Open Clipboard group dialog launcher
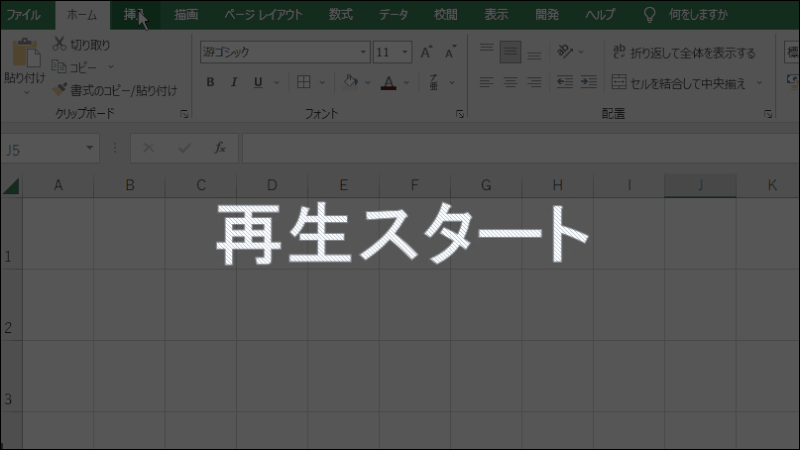 click(184, 114)
